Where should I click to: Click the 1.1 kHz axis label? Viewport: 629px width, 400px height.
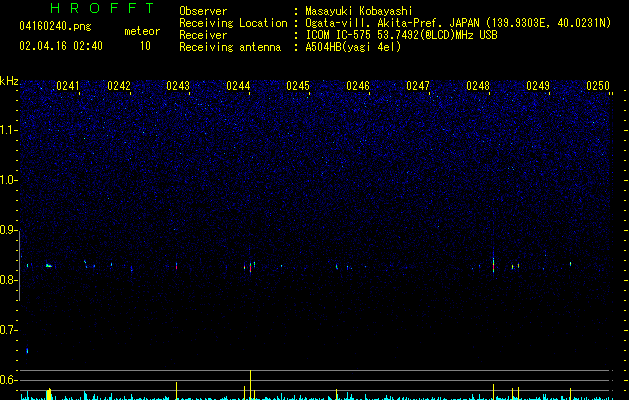click(8, 130)
